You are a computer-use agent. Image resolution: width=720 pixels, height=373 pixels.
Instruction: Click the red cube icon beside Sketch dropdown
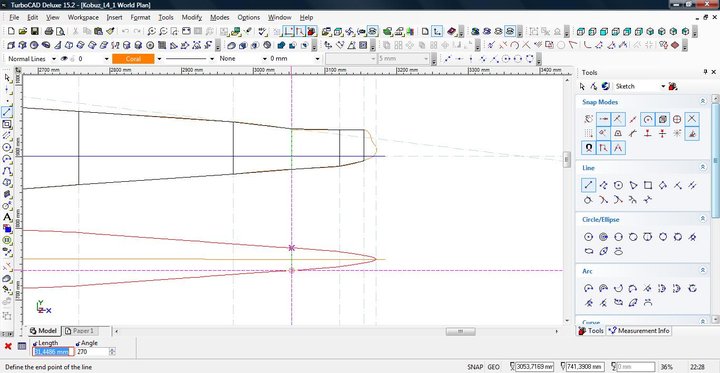(674, 86)
